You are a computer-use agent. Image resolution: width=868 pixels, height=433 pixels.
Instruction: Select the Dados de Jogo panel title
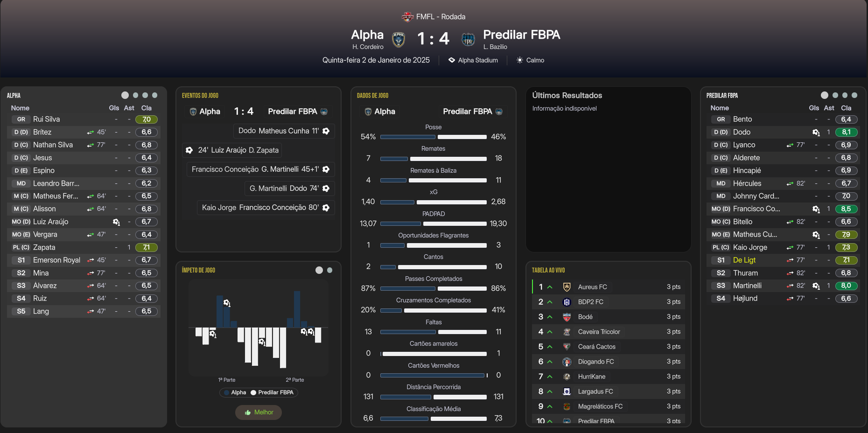pos(372,96)
